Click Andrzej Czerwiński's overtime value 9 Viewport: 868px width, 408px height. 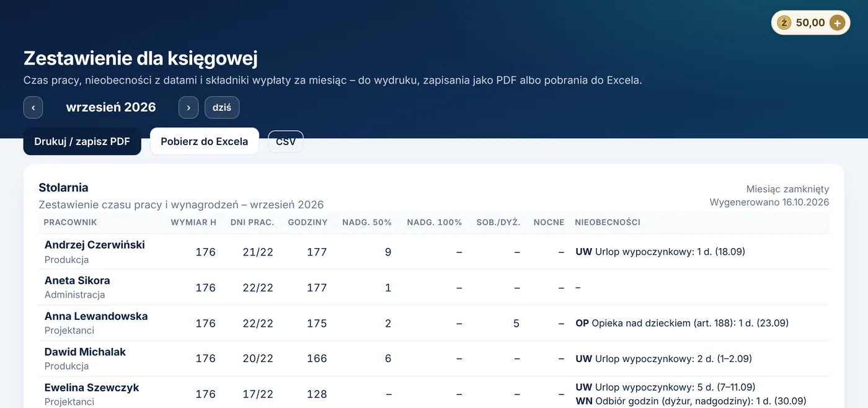388,252
